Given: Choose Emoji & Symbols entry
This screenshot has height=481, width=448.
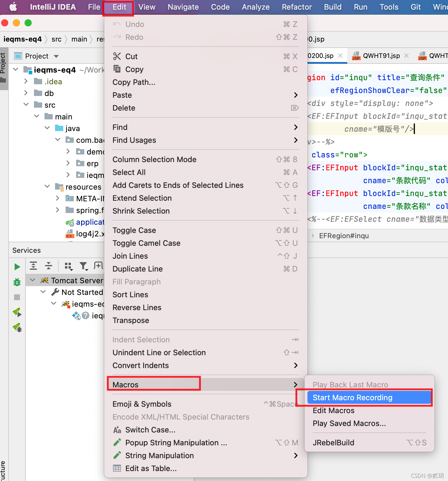Looking at the screenshot, I should pos(206,404).
